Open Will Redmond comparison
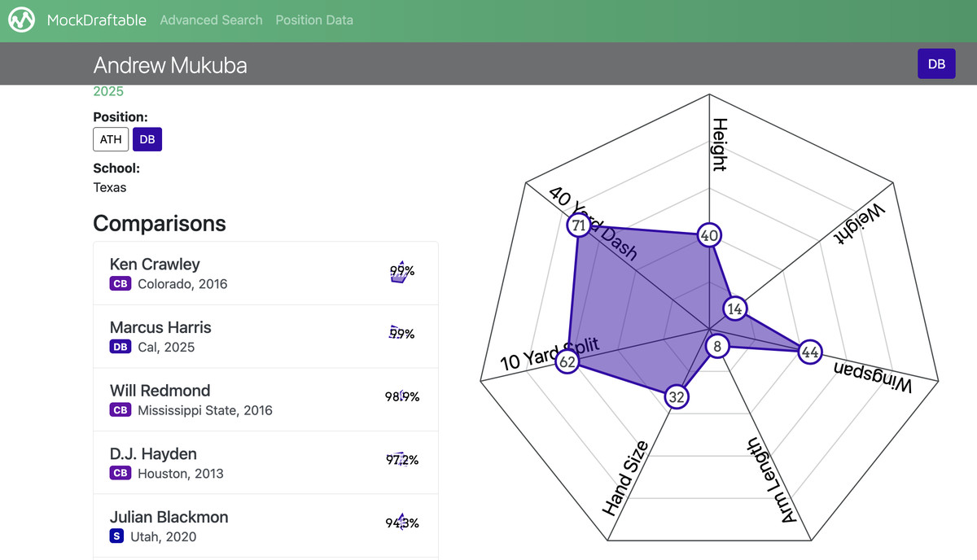 pyautogui.click(x=160, y=391)
